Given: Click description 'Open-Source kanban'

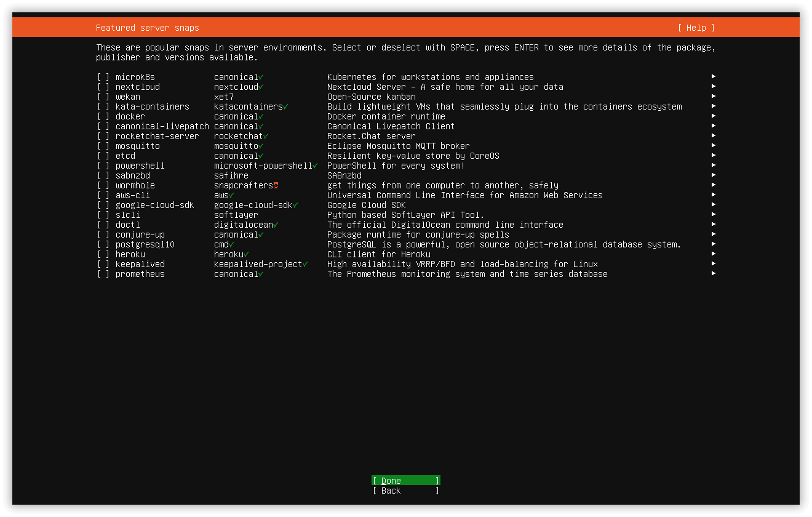Looking at the screenshot, I should [x=372, y=97].
